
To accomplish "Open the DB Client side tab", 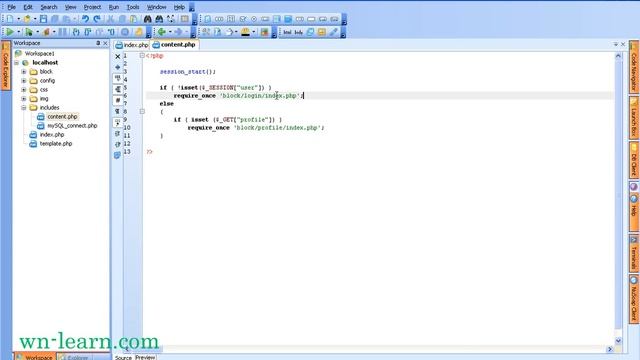I will point(634,160).
